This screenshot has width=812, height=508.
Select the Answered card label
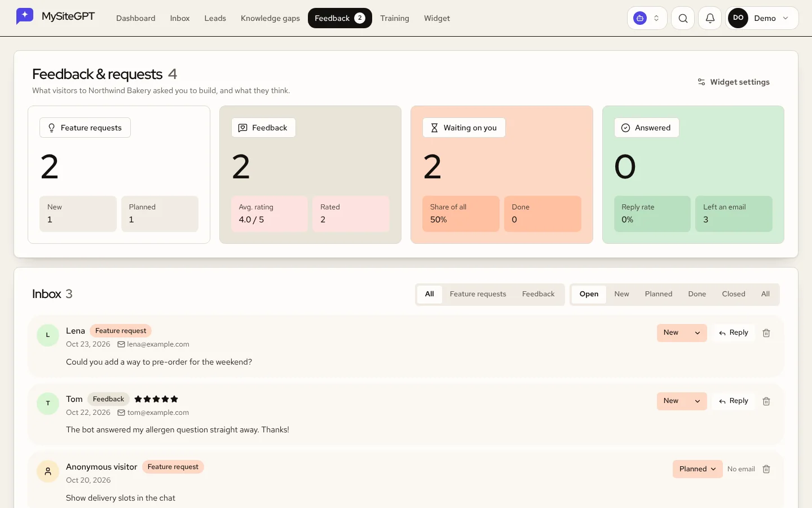coord(647,128)
